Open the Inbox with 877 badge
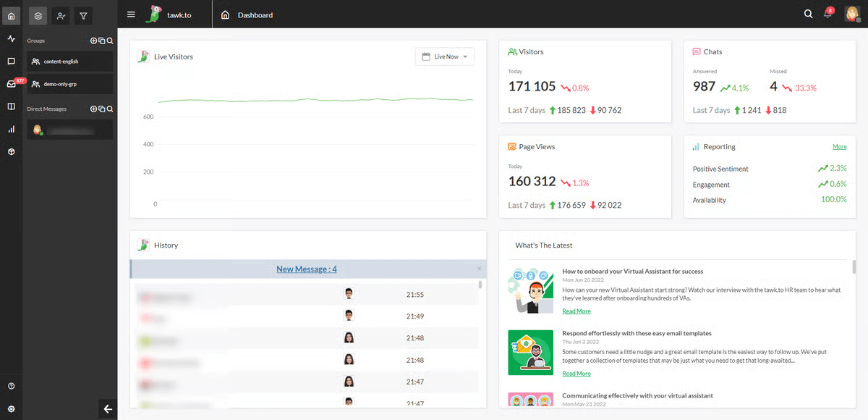The width and height of the screenshot is (868, 420). point(11,84)
